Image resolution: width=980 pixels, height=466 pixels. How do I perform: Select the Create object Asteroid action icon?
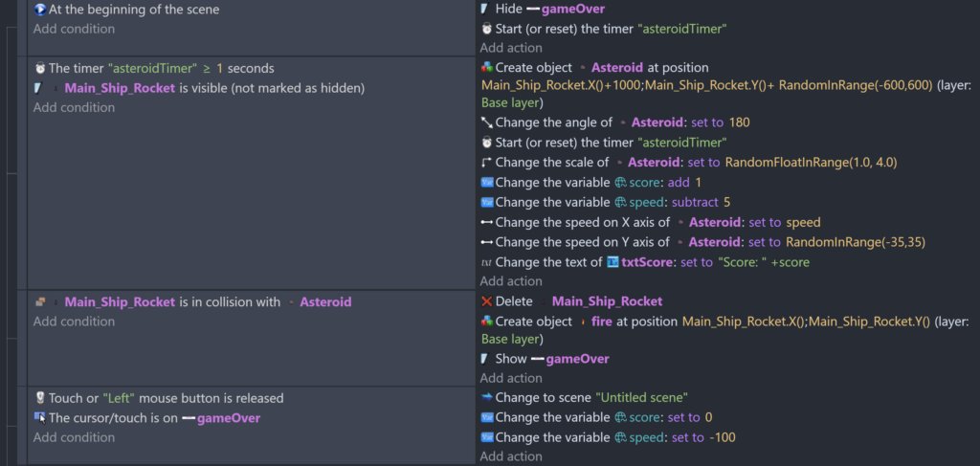486,68
